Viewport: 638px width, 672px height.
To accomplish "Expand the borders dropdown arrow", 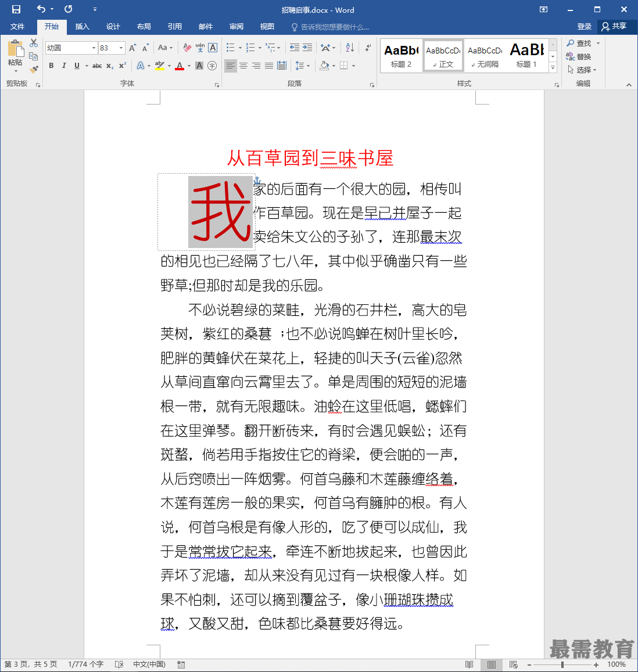I will (x=354, y=66).
